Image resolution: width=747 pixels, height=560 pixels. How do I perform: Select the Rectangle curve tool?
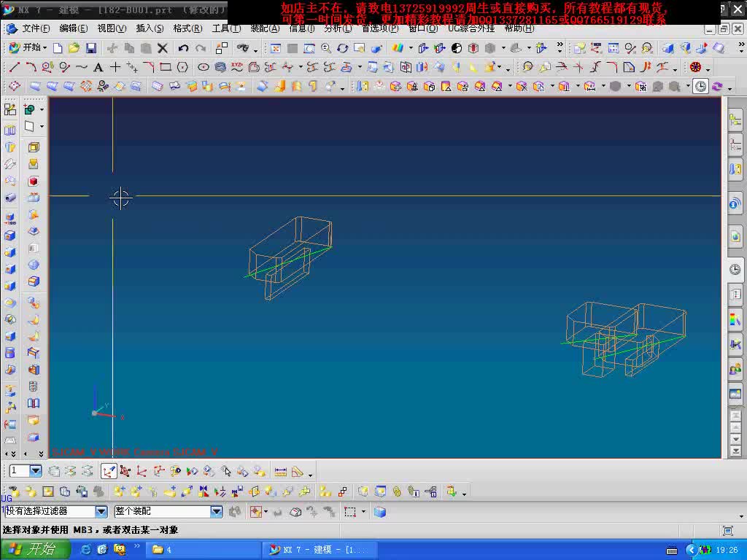pyautogui.click(x=166, y=67)
